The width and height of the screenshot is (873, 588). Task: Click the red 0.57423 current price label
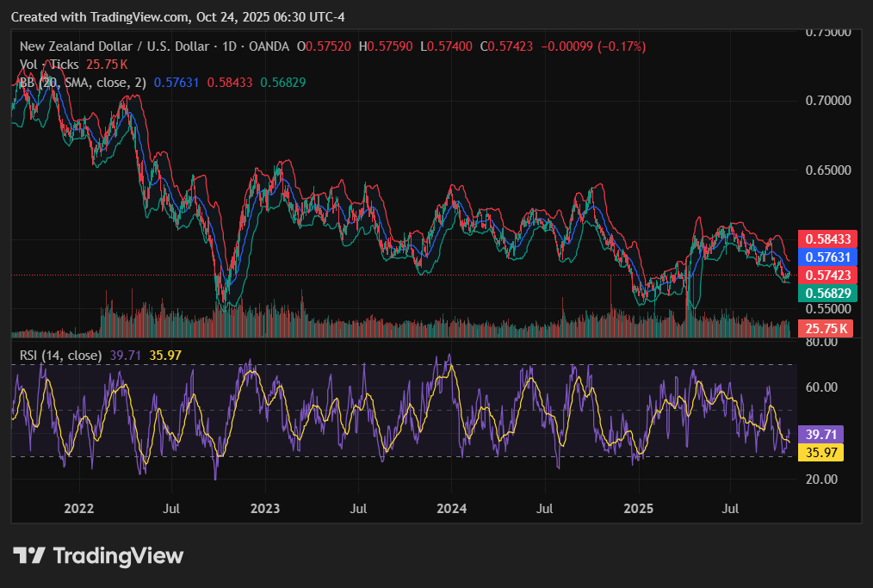coord(827,275)
